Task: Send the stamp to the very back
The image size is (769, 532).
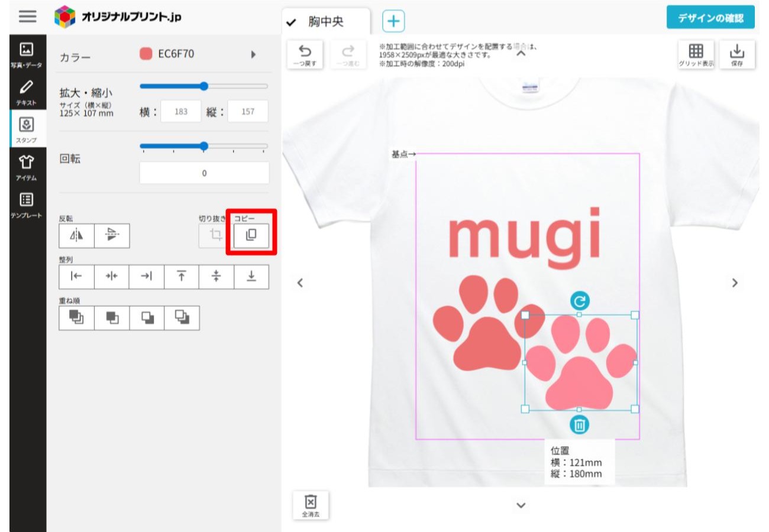Action: click(x=182, y=317)
